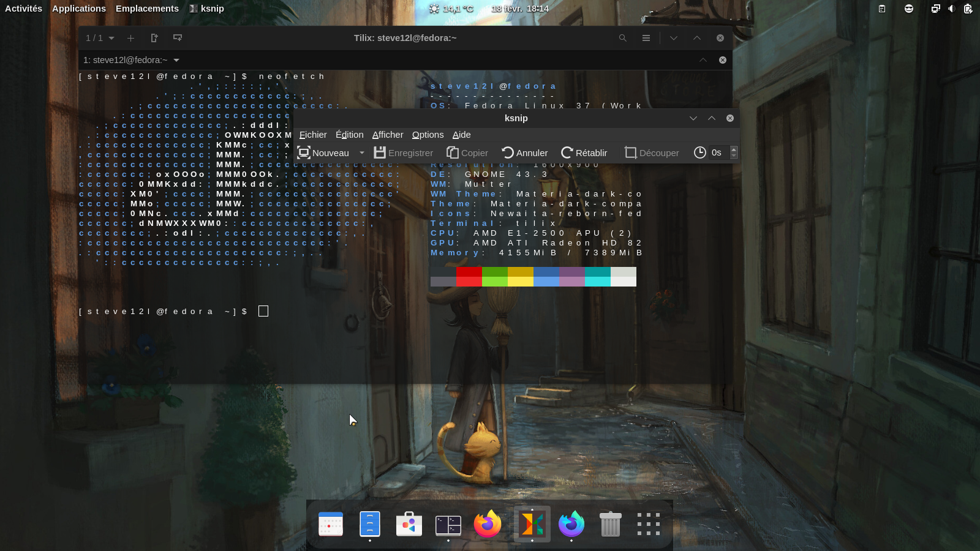
Task: Click the Tilix title bar text
Action: 405,38
